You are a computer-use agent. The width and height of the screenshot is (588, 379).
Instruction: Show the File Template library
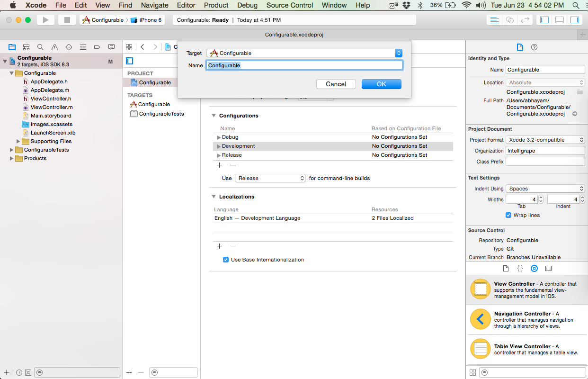pyautogui.click(x=506, y=269)
